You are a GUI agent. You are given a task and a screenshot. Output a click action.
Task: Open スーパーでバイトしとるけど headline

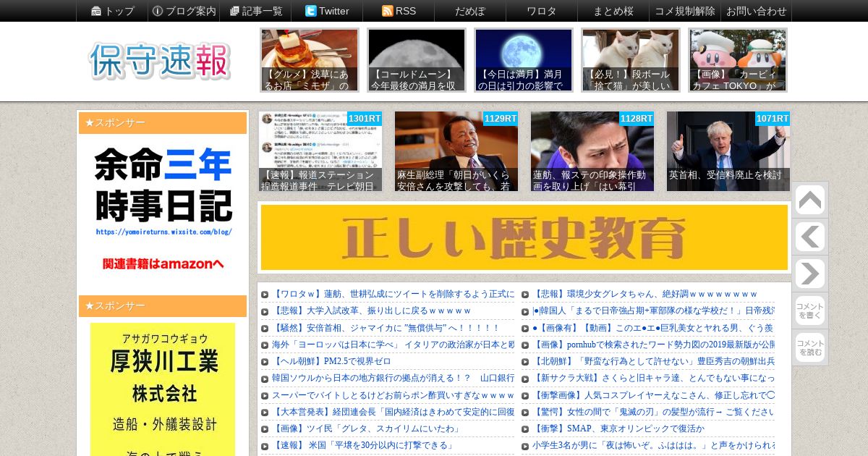(x=393, y=395)
